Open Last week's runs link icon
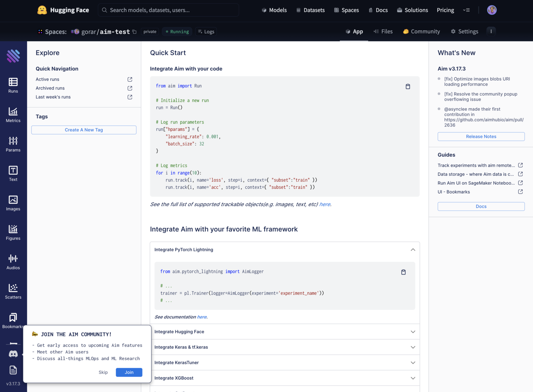The height and width of the screenshot is (392, 533). [130, 97]
